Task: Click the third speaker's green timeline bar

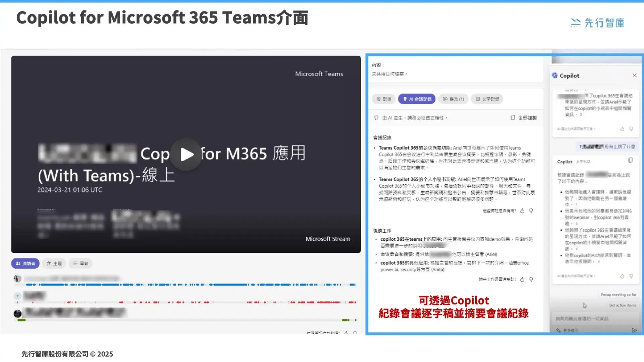Action: [186, 320]
